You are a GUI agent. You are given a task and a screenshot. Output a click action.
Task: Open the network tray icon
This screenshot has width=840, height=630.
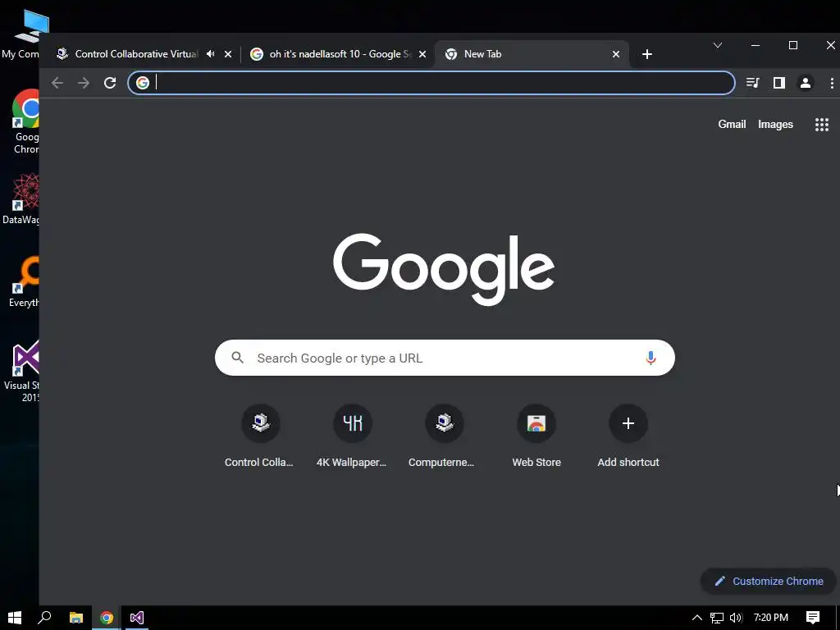click(x=717, y=618)
